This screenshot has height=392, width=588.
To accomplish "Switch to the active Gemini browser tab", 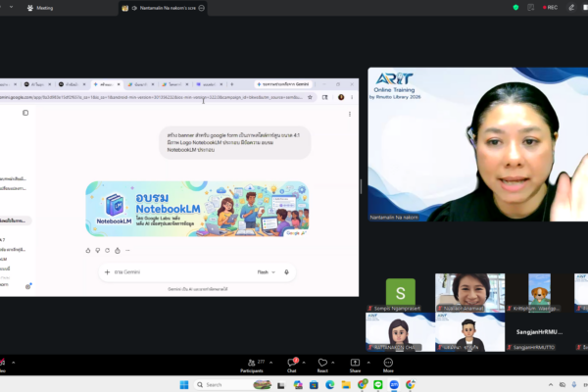I will tap(107, 84).
